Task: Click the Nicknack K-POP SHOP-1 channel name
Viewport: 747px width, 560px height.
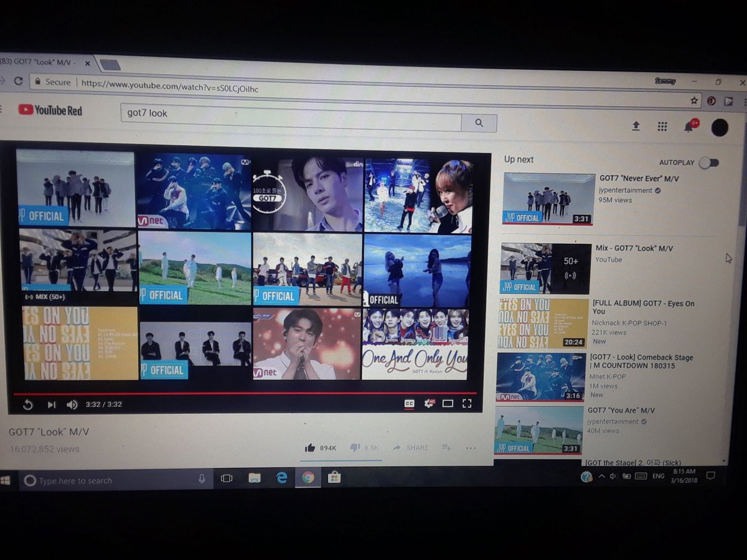Action: point(629,323)
